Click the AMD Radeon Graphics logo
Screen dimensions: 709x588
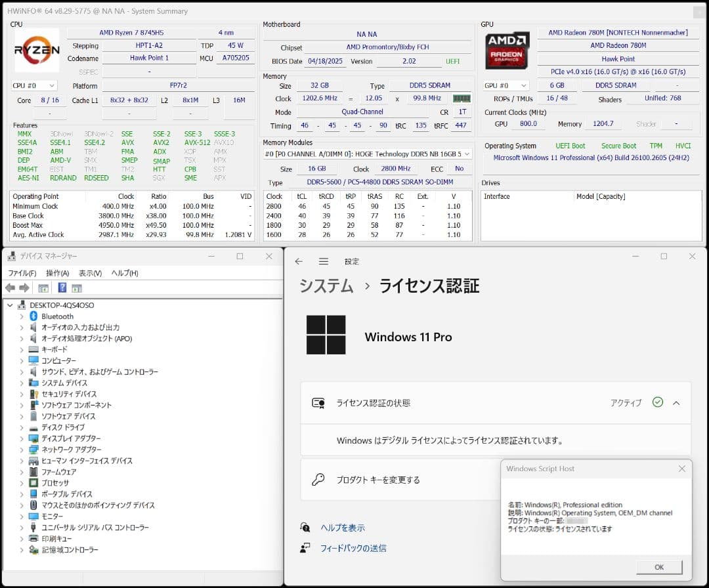click(507, 50)
